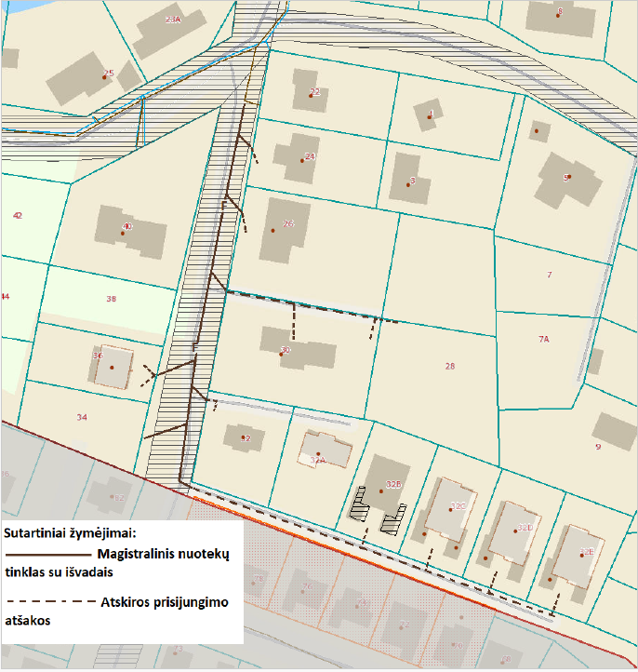The height and width of the screenshot is (672, 638).
Task: Click the address dot for building 36
Action: 112,367
